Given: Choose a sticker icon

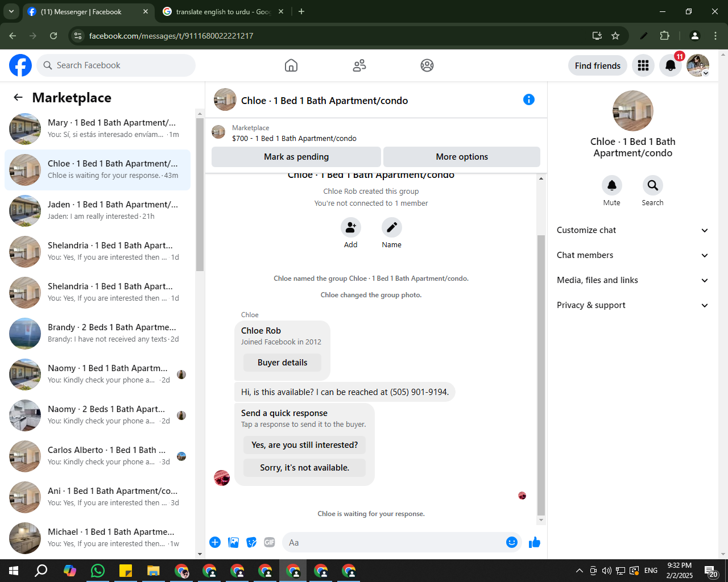Looking at the screenshot, I should coord(251,542).
